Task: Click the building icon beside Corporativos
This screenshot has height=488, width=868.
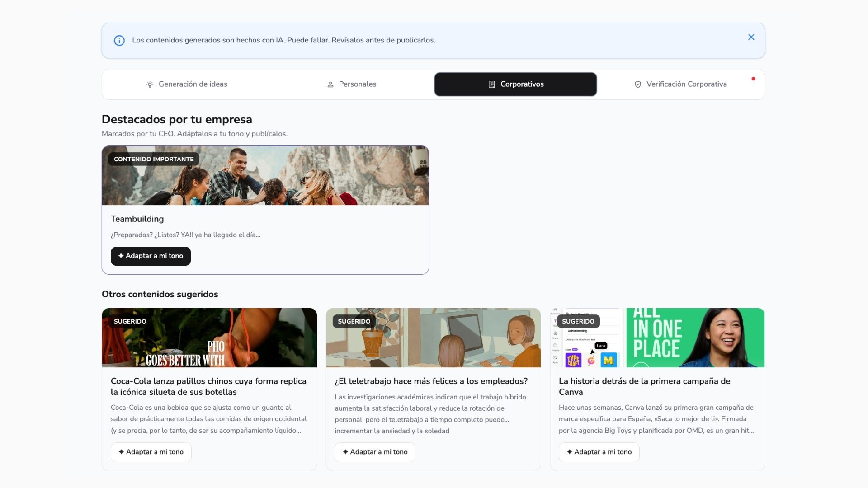Action: 492,84
